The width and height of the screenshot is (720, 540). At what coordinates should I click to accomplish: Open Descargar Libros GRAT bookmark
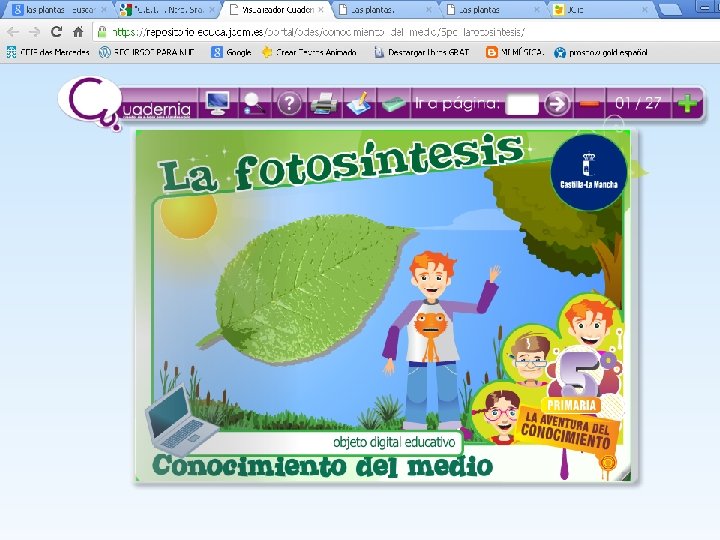pos(422,52)
